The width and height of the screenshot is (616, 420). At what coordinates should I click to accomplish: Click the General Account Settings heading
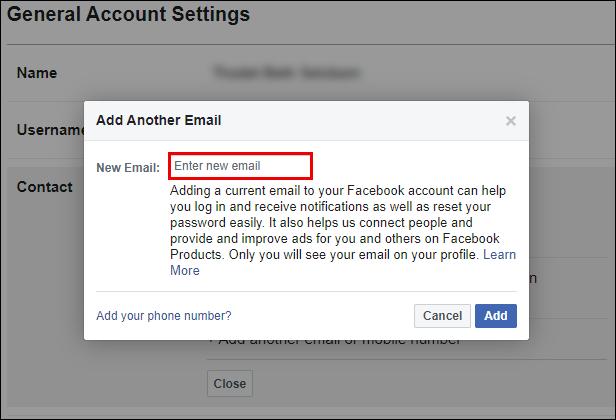[x=129, y=15]
